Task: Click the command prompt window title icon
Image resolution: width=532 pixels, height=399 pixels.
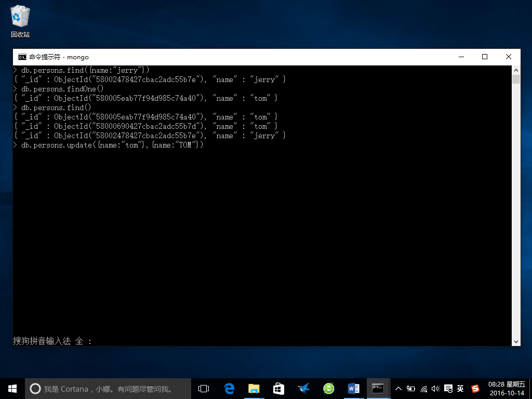Action: click(x=22, y=57)
